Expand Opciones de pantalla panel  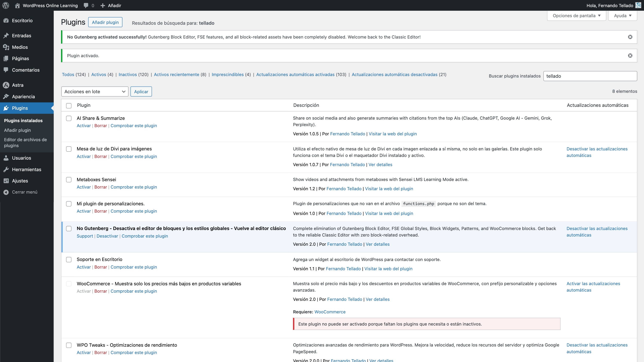(x=576, y=16)
